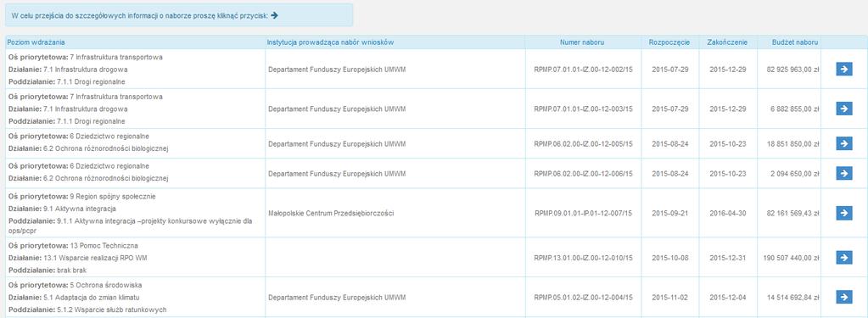Click 'Poddziałanie: 5.1.2 Wsparcie służb ratunkowych'
The image size is (868, 318).
coord(87,310)
